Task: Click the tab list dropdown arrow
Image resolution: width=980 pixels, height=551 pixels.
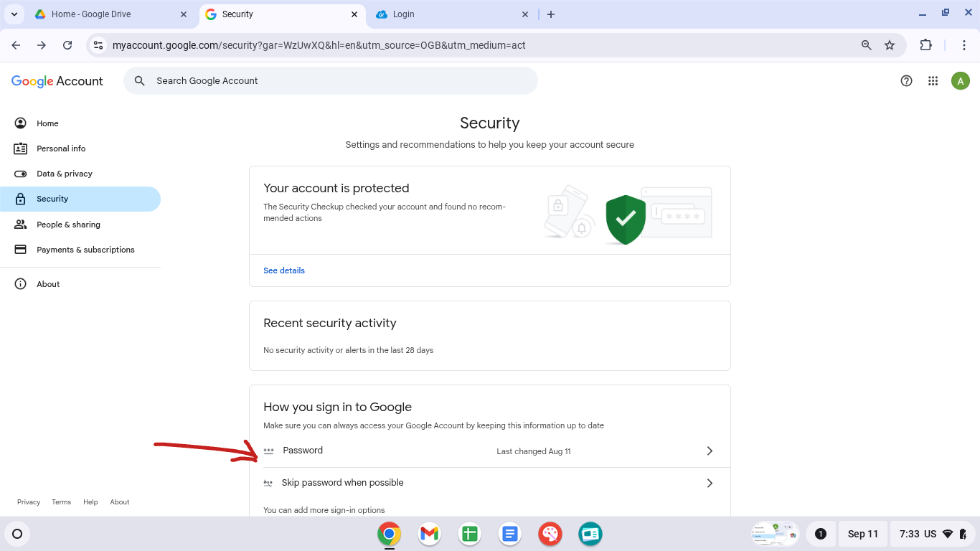Action: pos(14,14)
